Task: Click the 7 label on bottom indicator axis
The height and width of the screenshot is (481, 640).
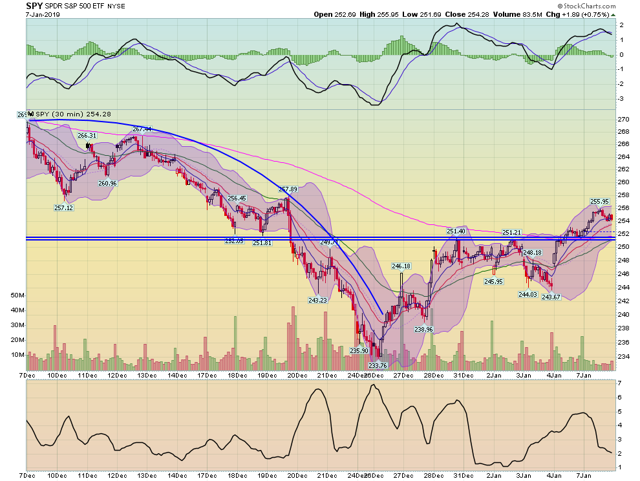Action: [620, 383]
